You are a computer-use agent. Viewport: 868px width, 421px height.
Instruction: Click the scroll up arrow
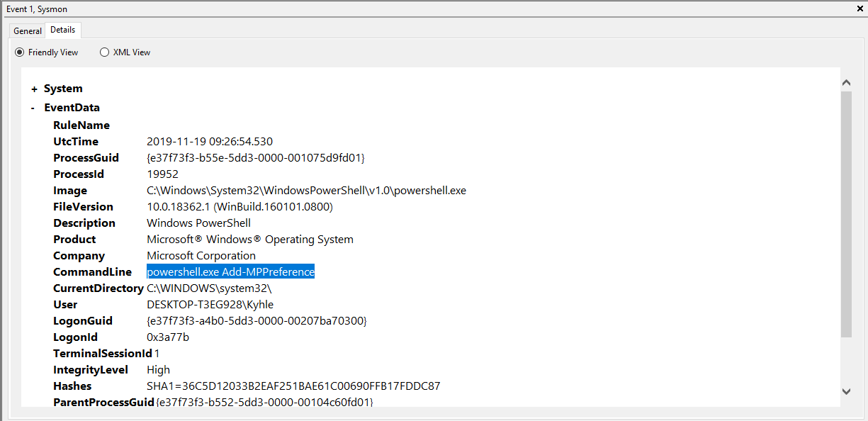846,83
